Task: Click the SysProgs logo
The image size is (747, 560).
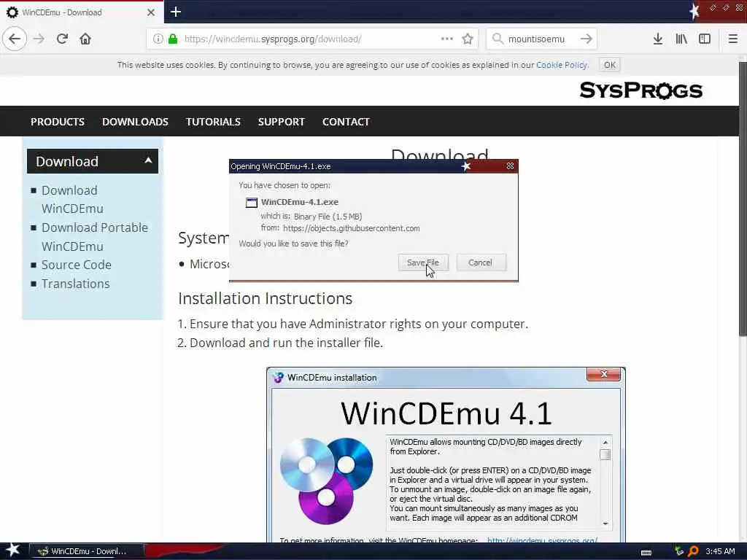Action: [x=640, y=90]
